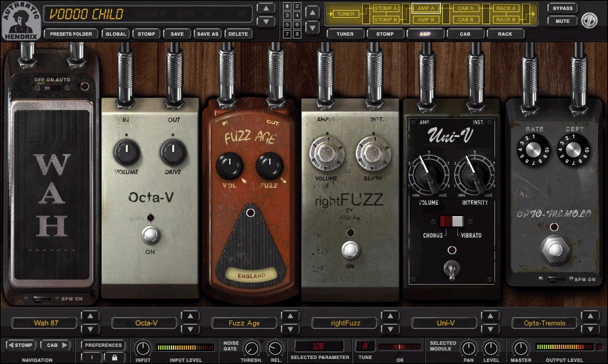Viewport: 608px width, 364px height.
Task: Click the BYPASS button
Action: coord(563,8)
